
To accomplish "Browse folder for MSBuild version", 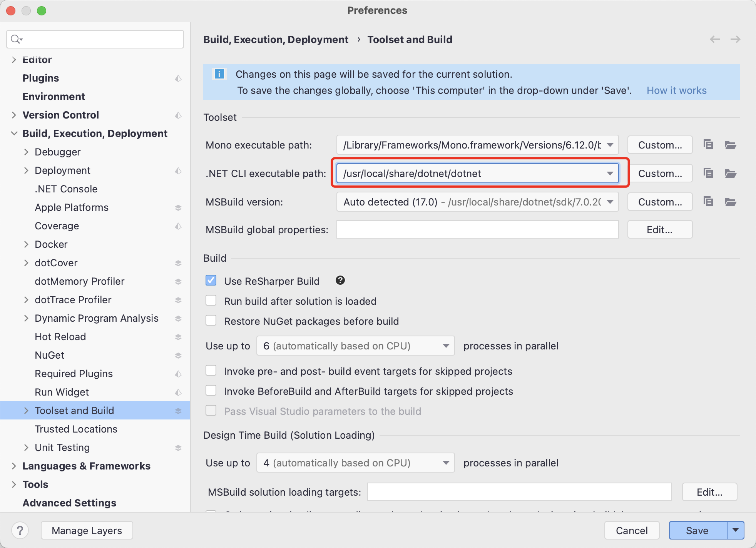I will point(731,202).
